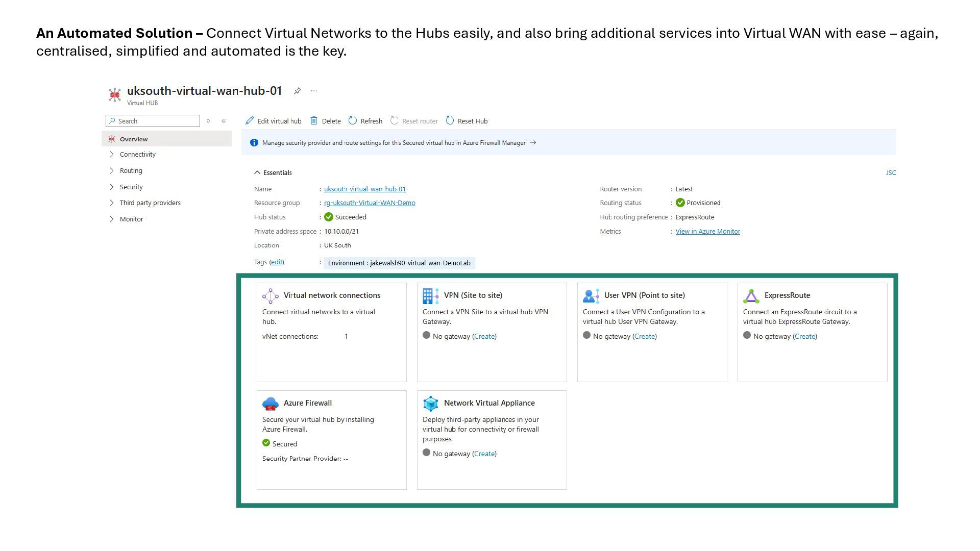Expand the Monitor menu section
This screenshot has width=980, height=551.
(112, 219)
